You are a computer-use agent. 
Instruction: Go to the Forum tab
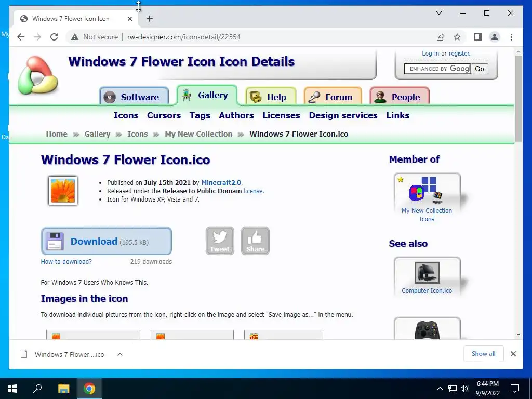(x=333, y=97)
